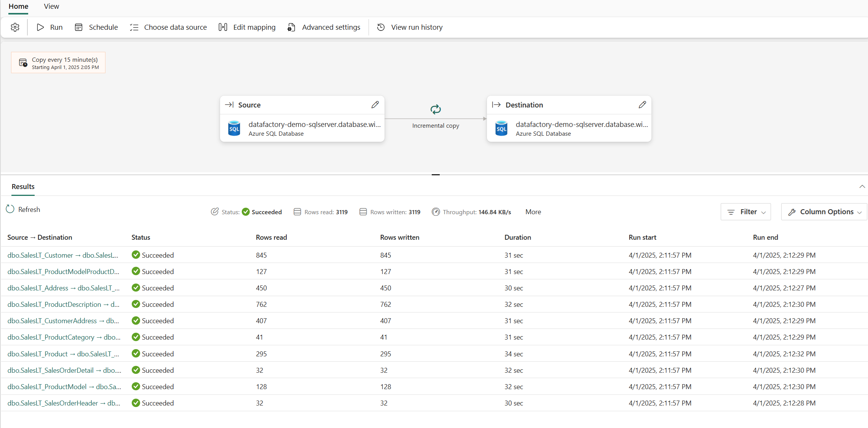Edit the Destination with pencil icon

click(x=642, y=104)
